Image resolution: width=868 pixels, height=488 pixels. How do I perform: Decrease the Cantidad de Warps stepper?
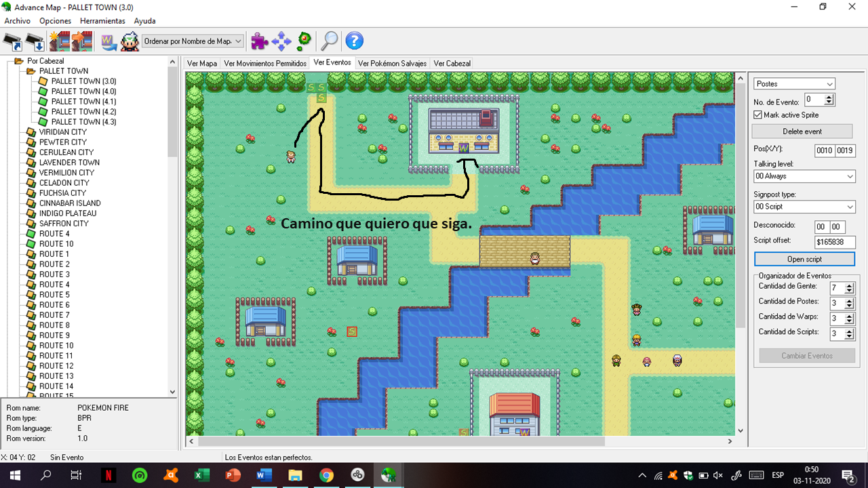850,321
